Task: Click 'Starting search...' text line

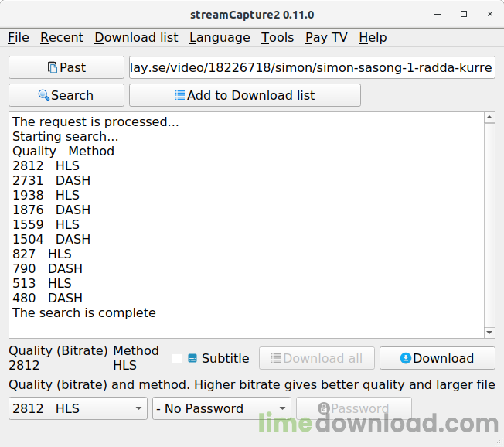Action: (x=66, y=137)
